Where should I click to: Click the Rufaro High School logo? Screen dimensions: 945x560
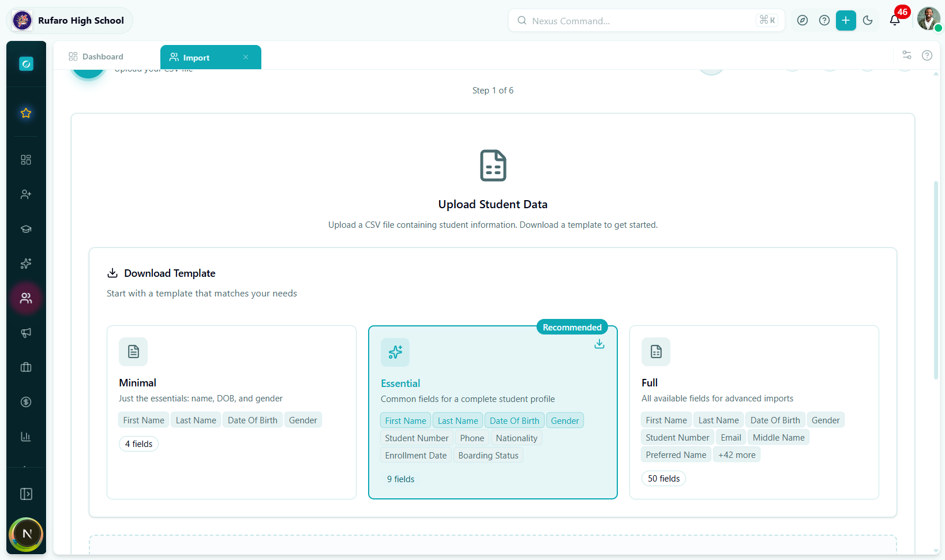click(x=22, y=21)
